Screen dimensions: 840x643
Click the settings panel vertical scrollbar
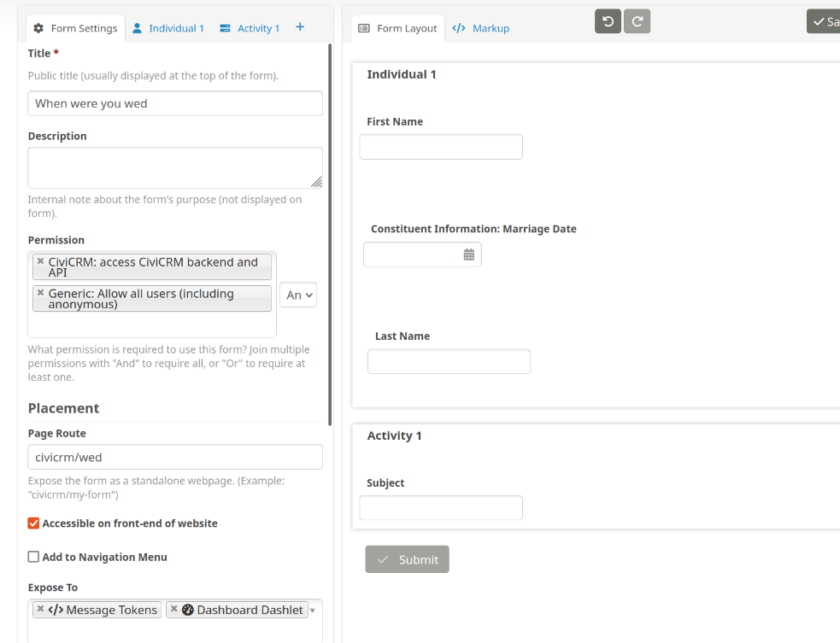(x=330, y=235)
